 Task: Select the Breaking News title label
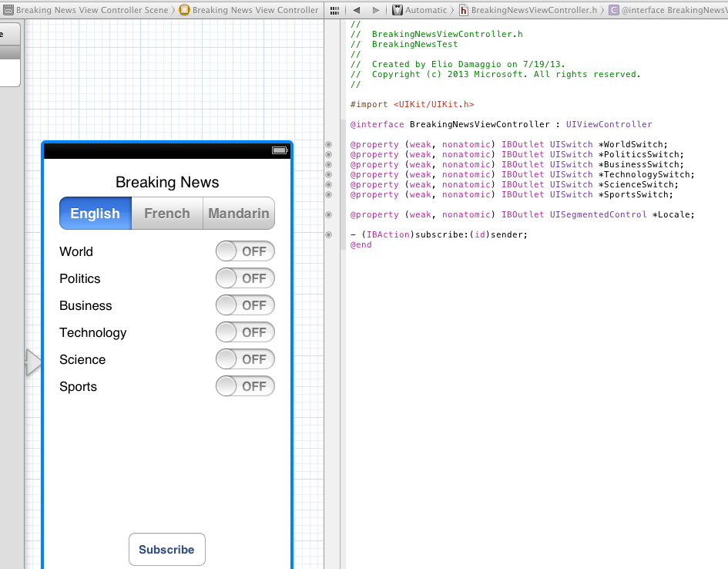pos(167,183)
